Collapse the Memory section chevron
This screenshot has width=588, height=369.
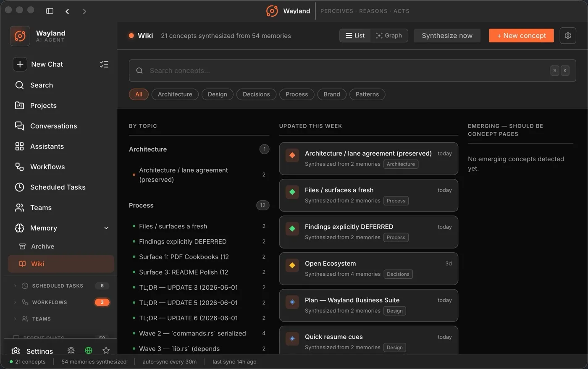106,228
